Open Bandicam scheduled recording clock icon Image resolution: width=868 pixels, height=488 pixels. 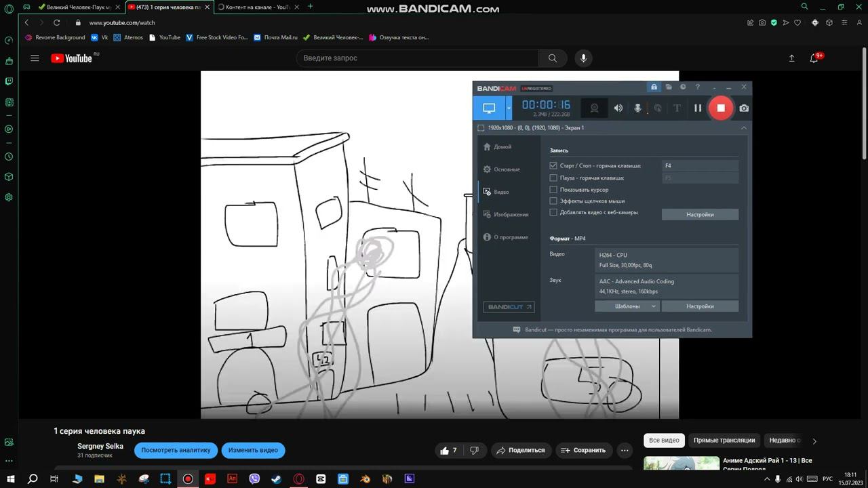[x=683, y=87]
